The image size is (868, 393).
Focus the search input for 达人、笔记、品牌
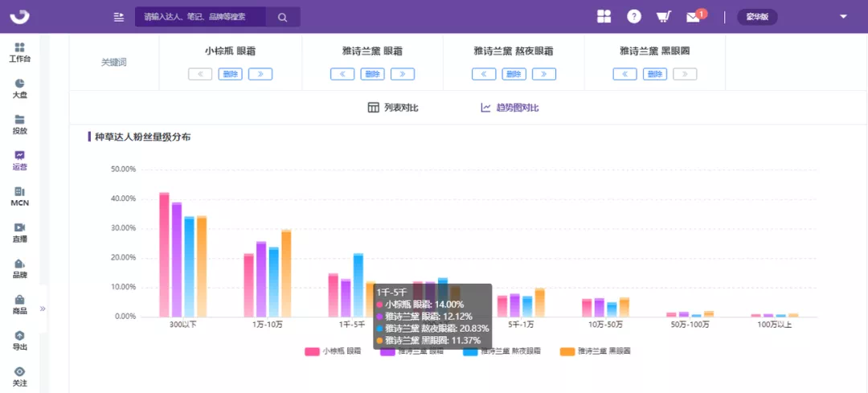pos(200,17)
